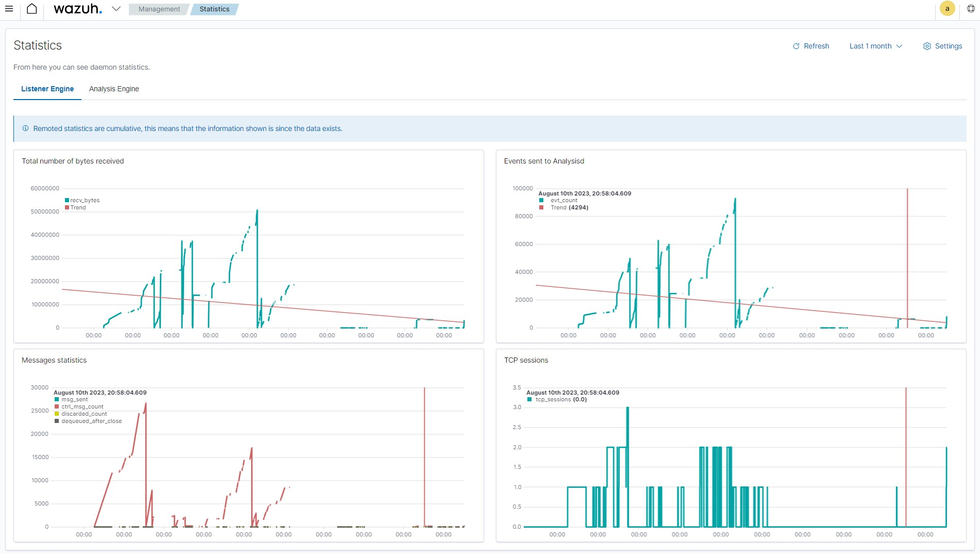
Task: Expand the wazuh modules dropdown chevron
Action: [117, 9]
